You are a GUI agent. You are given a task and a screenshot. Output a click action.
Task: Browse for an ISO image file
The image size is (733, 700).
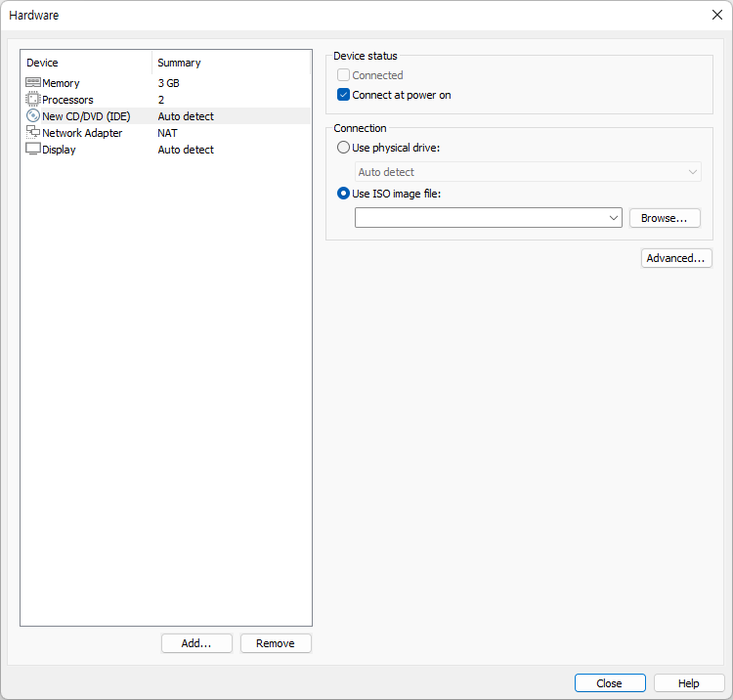click(x=665, y=218)
